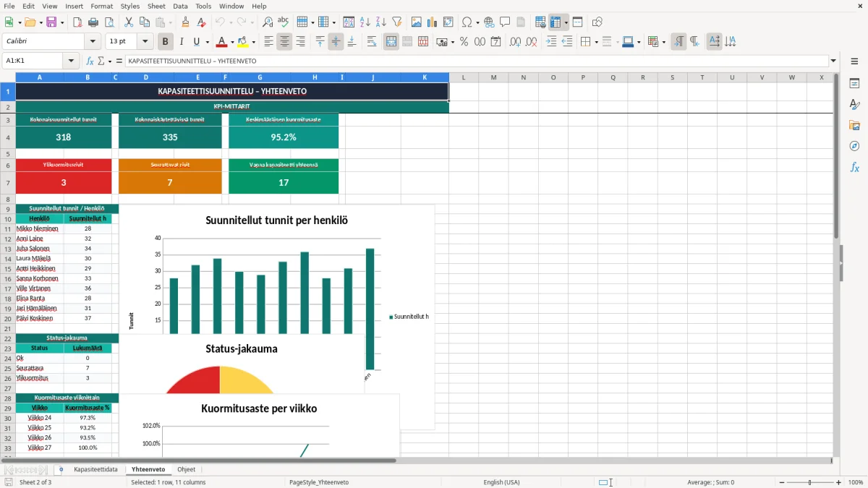Viewport: 868px width, 488px height.
Task: Apply the yellow Background Color
Action: pyautogui.click(x=243, y=42)
